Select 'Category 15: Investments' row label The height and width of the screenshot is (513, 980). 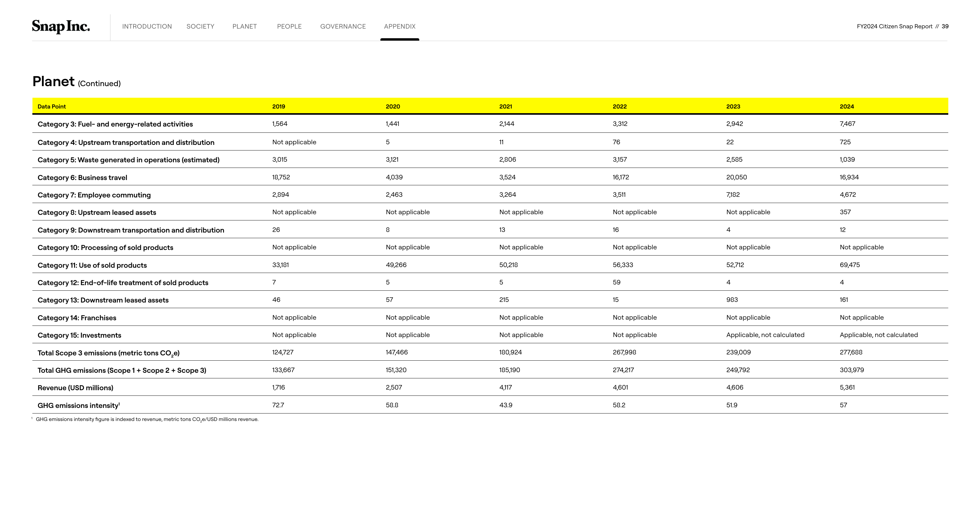(x=79, y=335)
